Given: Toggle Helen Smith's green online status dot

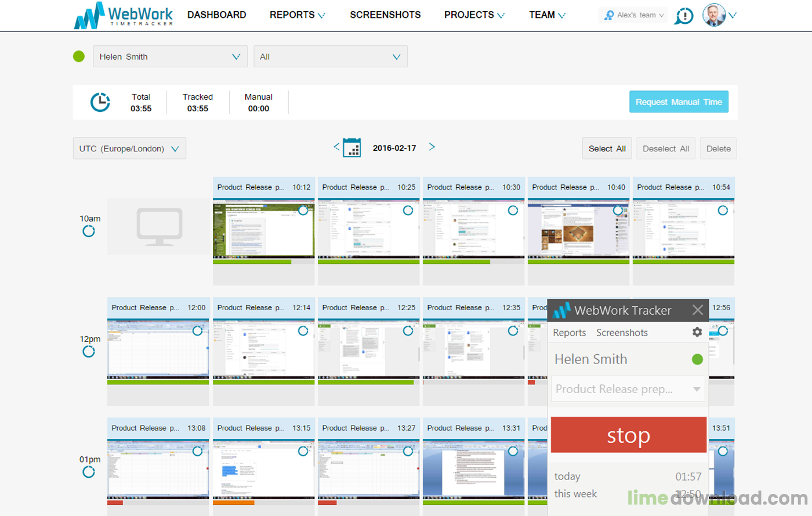Looking at the screenshot, I should [x=78, y=56].
